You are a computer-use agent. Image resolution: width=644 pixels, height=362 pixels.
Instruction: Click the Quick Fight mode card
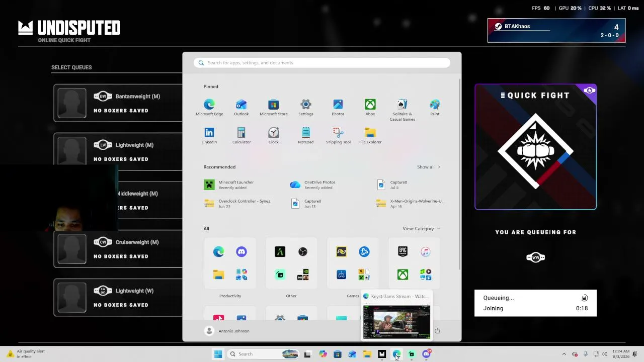535,147
